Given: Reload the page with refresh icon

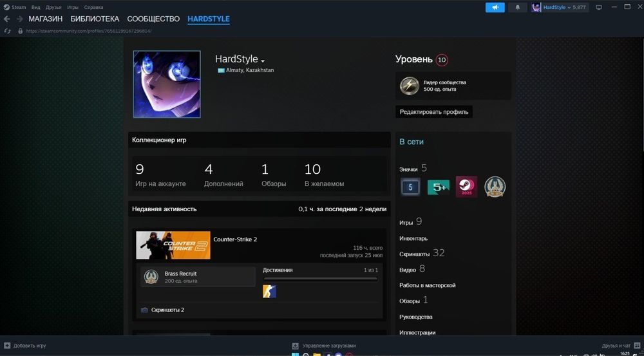Looking at the screenshot, I should coord(7,31).
